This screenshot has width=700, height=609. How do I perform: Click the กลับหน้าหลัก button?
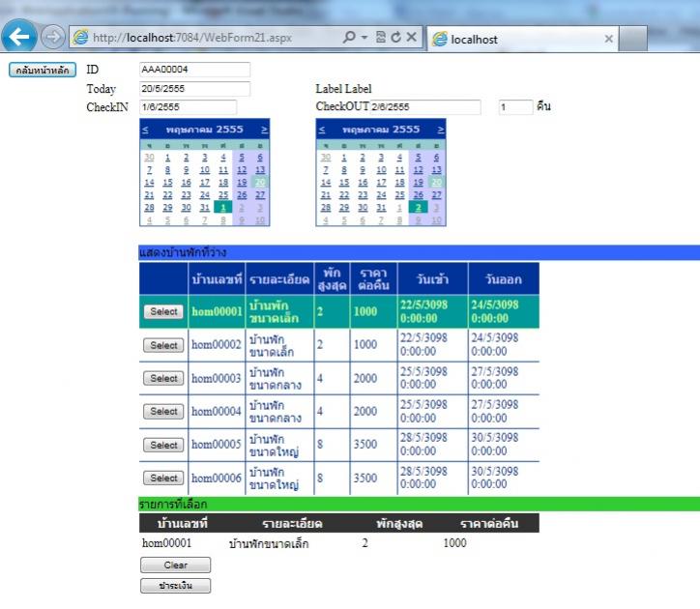point(43,71)
